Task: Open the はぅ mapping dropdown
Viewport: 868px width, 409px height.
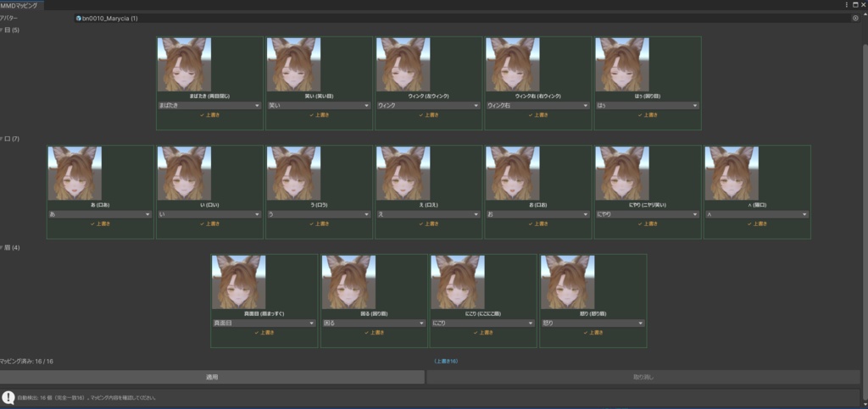Action: [x=648, y=105]
